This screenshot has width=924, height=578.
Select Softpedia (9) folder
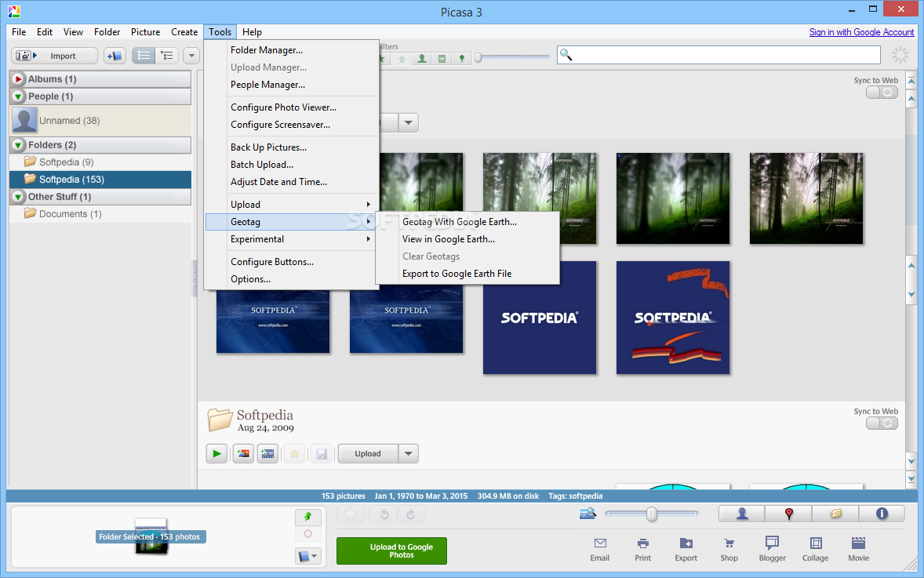(100, 162)
